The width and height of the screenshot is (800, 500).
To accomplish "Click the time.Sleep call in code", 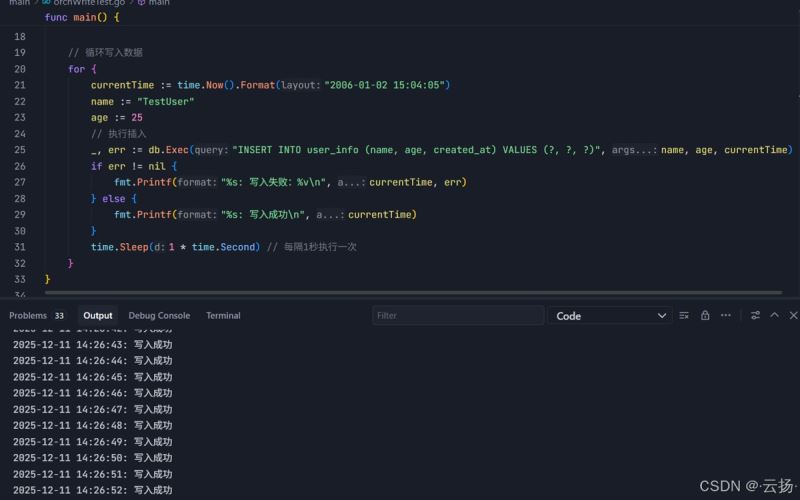I will (x=117, y=247).
